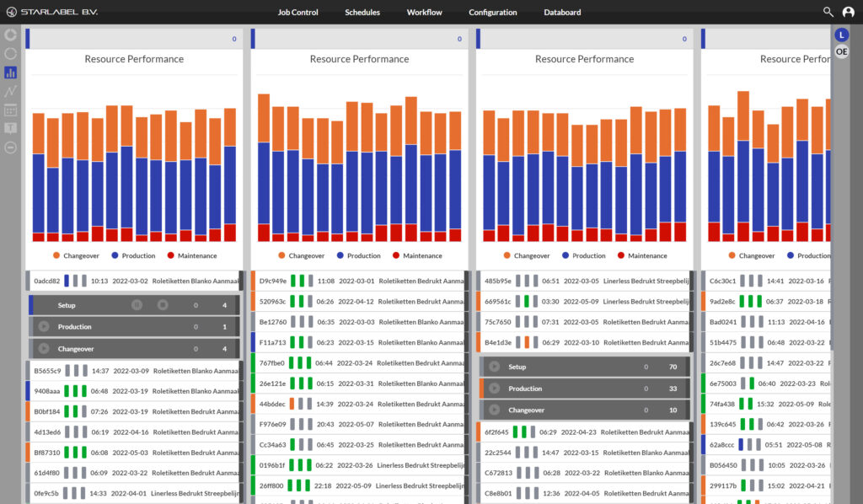863x504 pixels.
Task: Select job row 669561c
Action: click(585, 302)
